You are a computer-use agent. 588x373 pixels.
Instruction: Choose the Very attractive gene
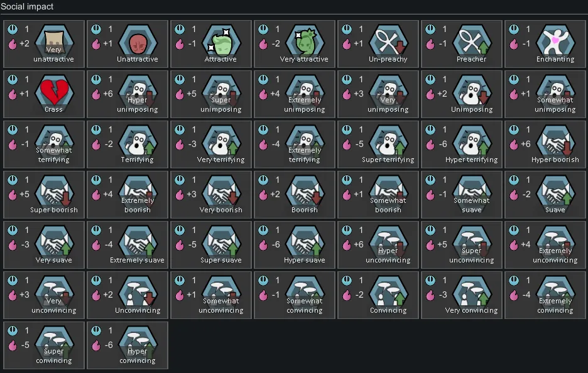(295, 44)
